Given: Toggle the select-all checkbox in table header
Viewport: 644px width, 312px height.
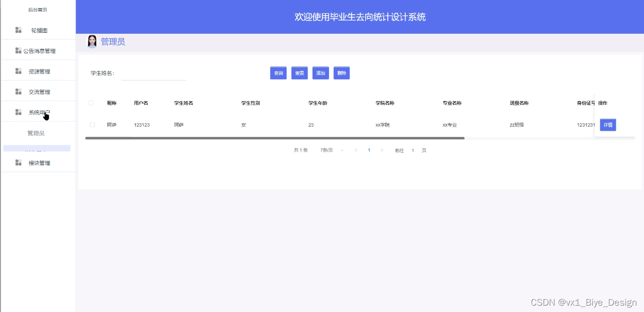Looking at the screenshot, I should pyautogui.click(x=91, y=103).
